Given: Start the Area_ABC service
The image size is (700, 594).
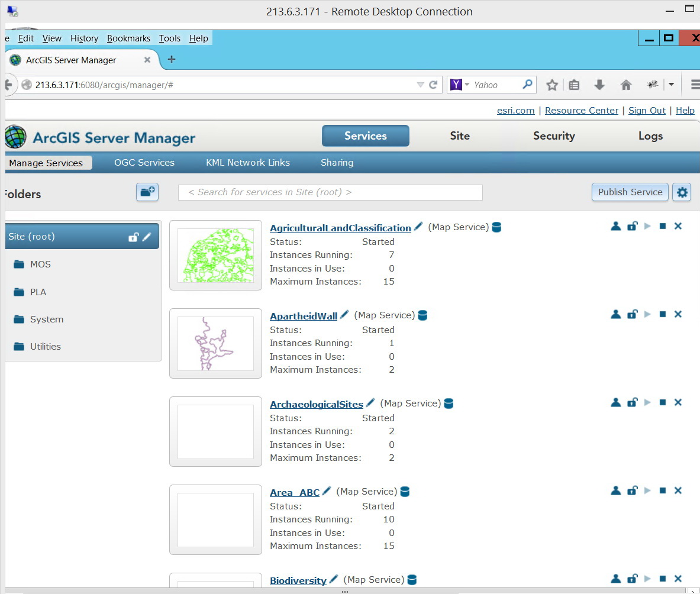Looking at the screenshot, I should pyautogui.click(x=647, y=490).
